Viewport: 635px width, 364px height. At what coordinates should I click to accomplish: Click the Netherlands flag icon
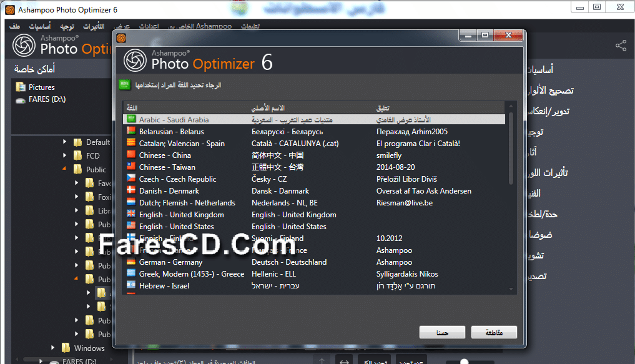(x=130, y=202)
